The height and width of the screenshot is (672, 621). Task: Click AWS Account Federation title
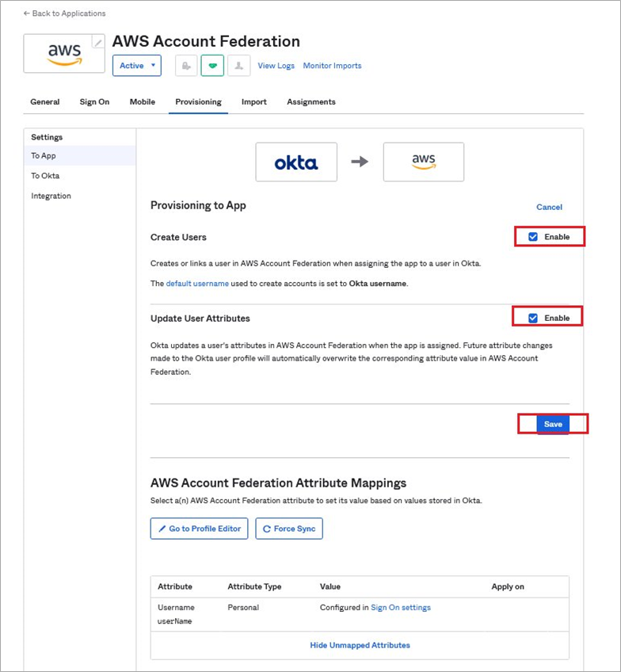pos(206,41)
